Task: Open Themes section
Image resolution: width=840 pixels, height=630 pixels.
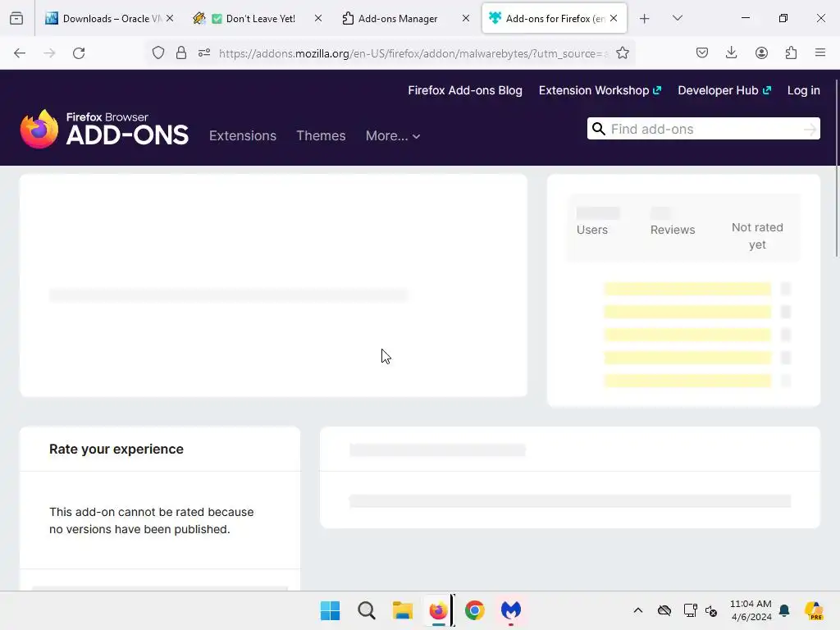Action: pyautogui.click(x=321, y=135)
